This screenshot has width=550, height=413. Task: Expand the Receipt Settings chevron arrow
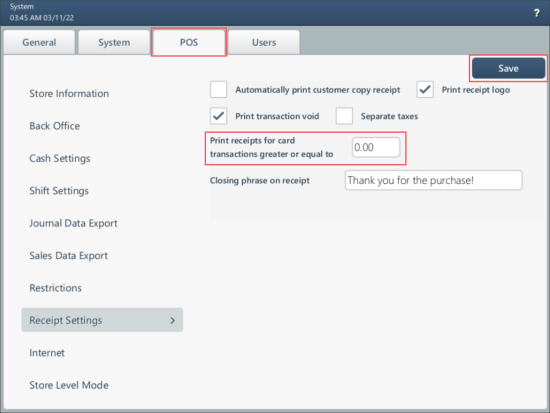pos(172,320)
